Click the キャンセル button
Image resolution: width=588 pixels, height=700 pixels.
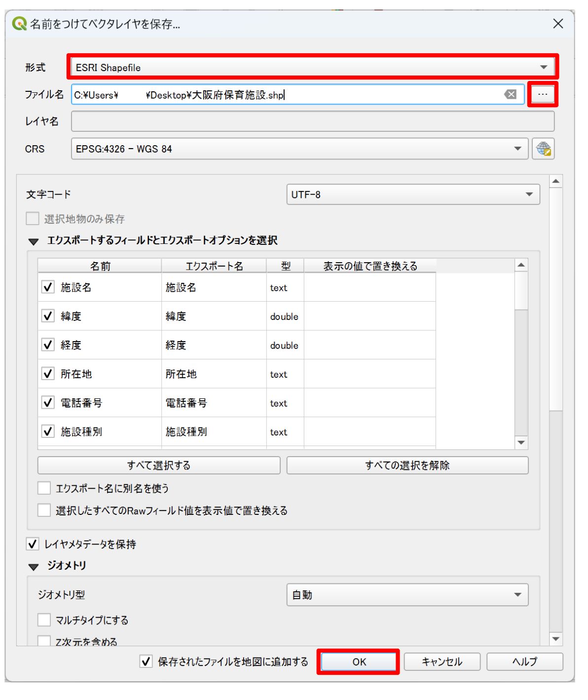[x=442, y=662]
